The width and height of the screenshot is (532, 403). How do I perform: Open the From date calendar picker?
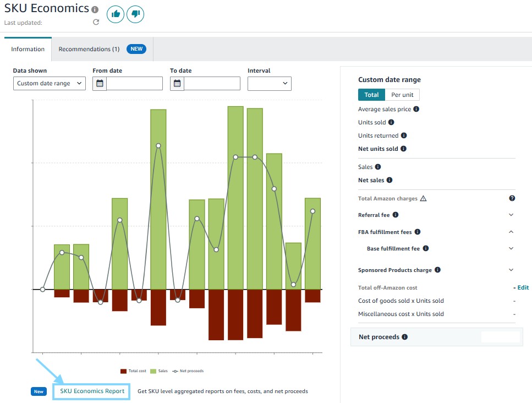coord(100,83)
